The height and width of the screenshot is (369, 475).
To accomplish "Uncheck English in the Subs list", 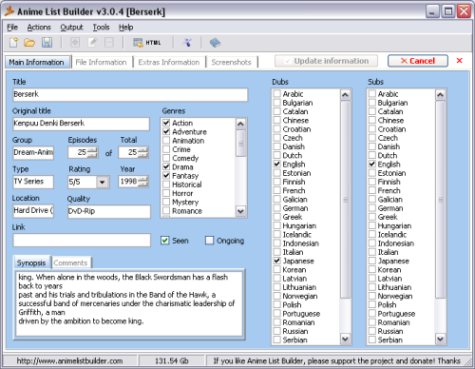I will 372,164.
